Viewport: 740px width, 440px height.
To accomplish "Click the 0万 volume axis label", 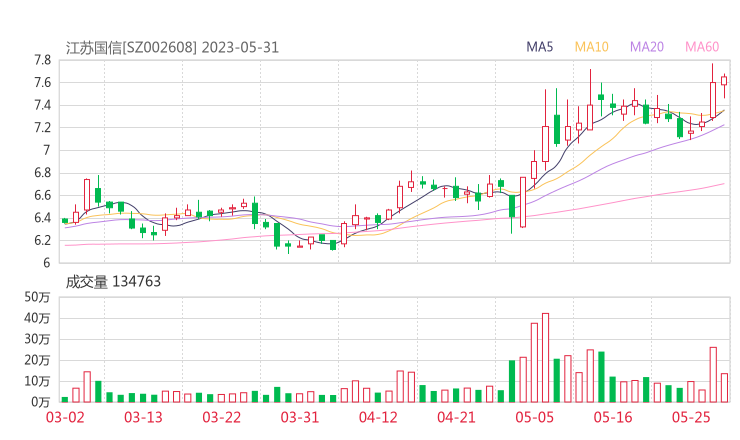I will [x=41, y=402].
